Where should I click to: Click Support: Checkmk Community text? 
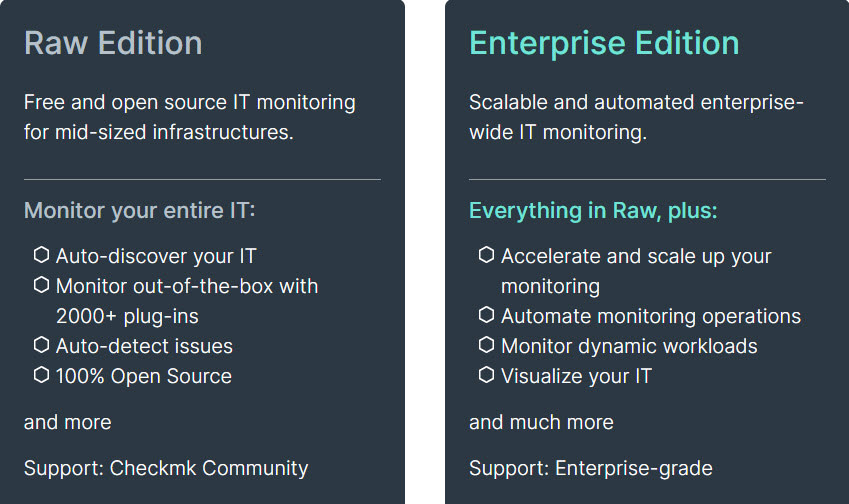166,468
